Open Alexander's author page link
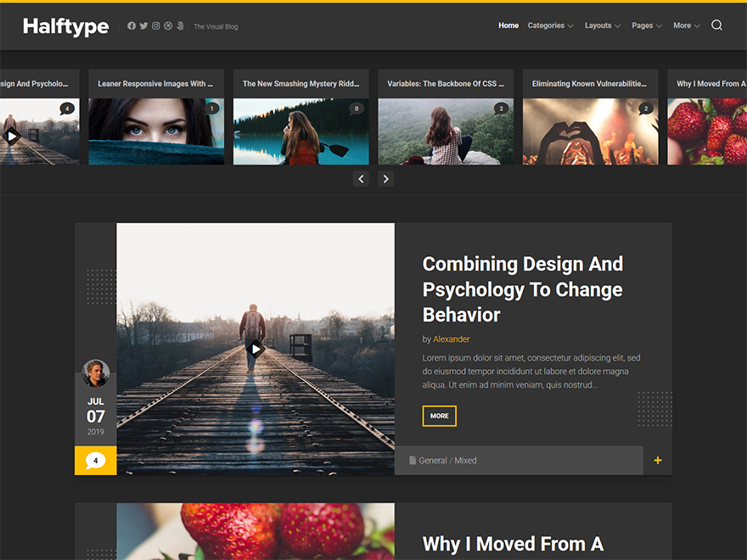Viewport: 747px width, 560px height. point(451,339)
